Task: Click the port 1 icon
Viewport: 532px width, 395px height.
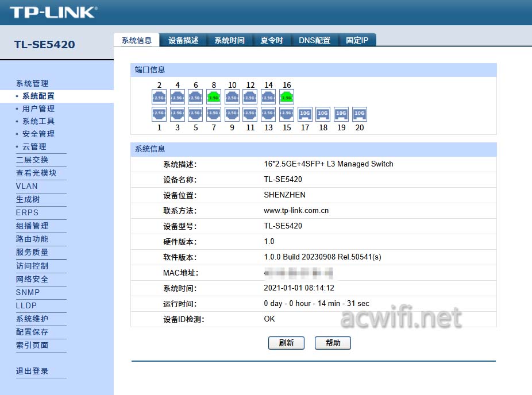Action: pyautogui.click(x=159, y=114)
